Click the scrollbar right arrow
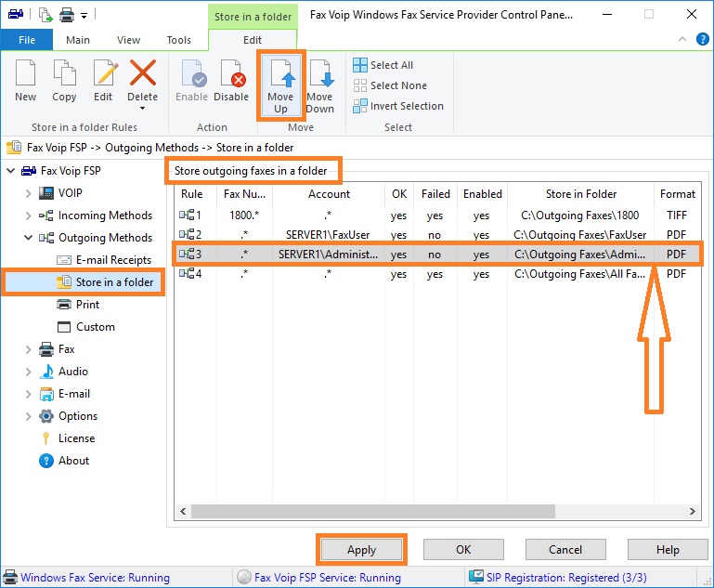The width and height of the screenshot is (714, 588). 692,512
